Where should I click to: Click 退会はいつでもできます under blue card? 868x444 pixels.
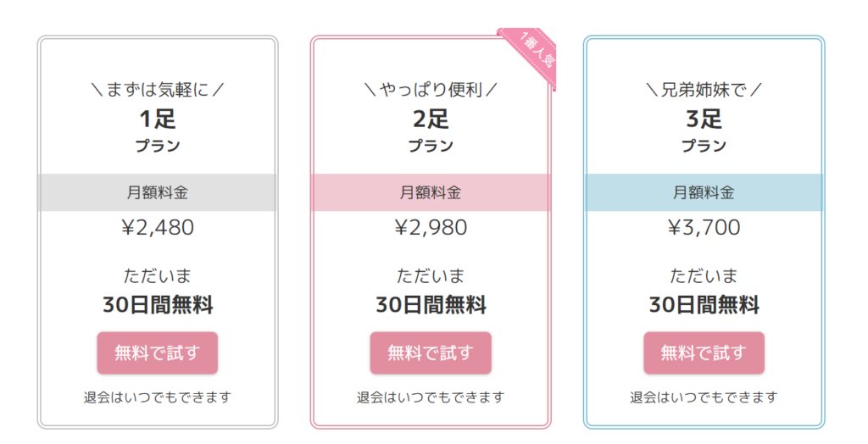(x=704, y=397)
